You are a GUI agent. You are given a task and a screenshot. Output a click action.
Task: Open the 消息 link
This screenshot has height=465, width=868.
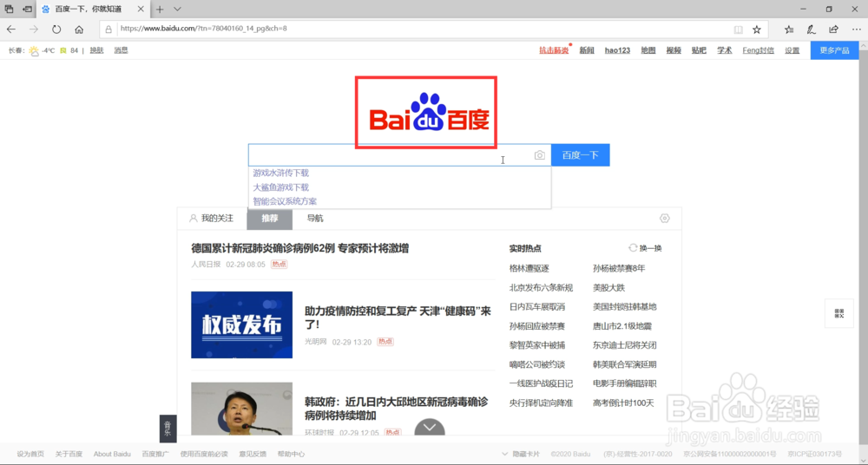coord(121,50)
